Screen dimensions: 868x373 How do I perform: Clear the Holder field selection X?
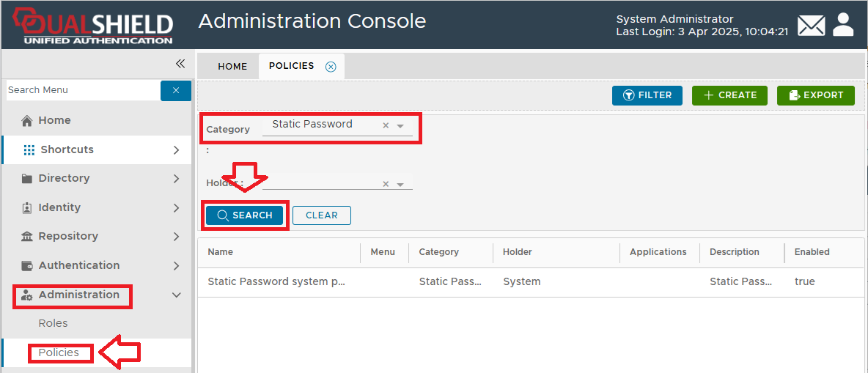pos(386,185)
